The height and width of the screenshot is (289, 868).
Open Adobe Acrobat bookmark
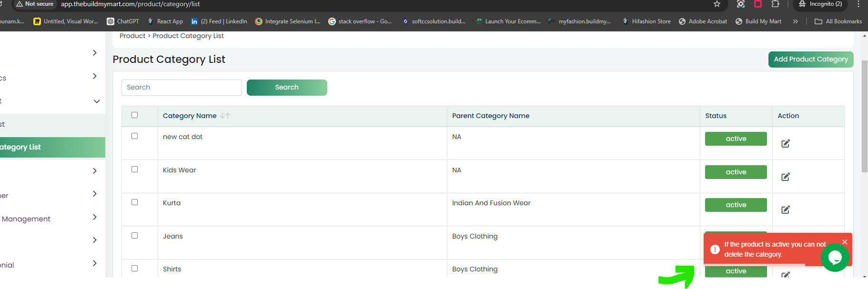[703, 21]
